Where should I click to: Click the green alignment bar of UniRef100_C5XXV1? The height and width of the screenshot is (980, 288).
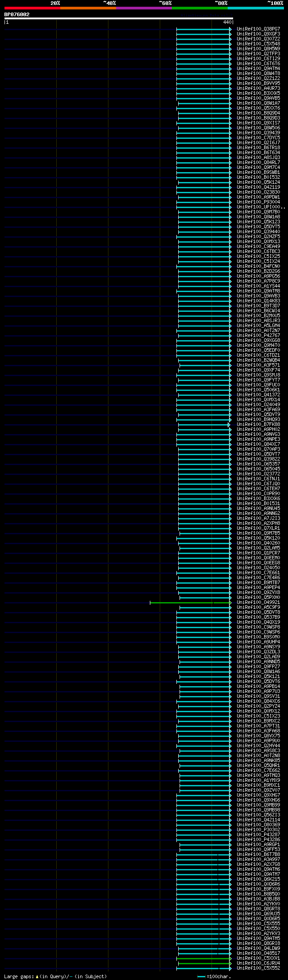point(204,958)
